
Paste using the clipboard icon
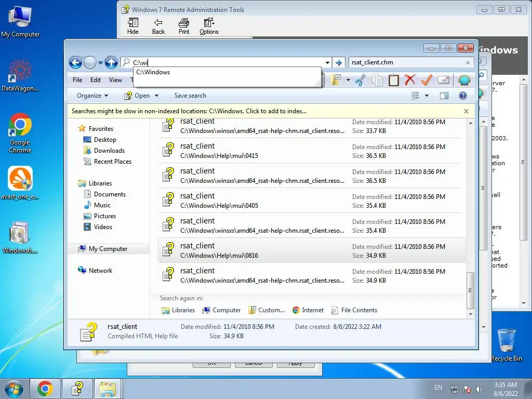coord(394,80)
